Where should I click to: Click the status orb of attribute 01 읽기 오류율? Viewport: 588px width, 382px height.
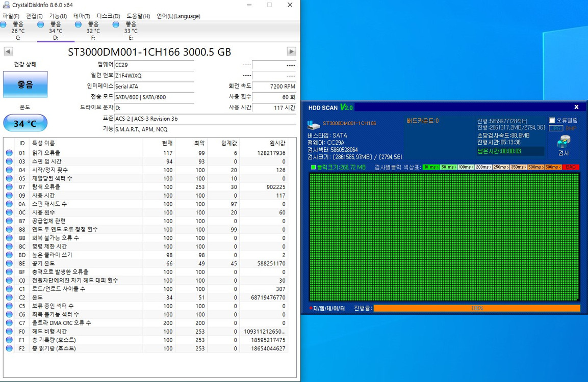point(9,153)
